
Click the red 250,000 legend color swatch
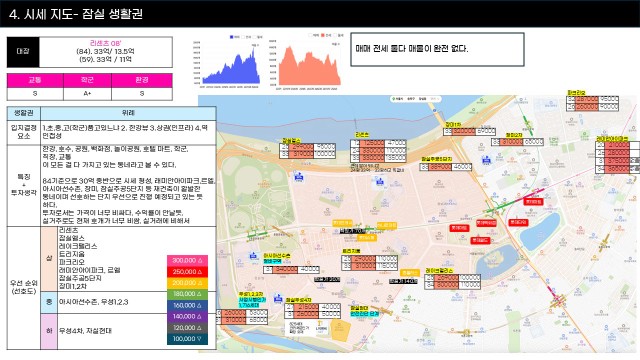point(187,272)
